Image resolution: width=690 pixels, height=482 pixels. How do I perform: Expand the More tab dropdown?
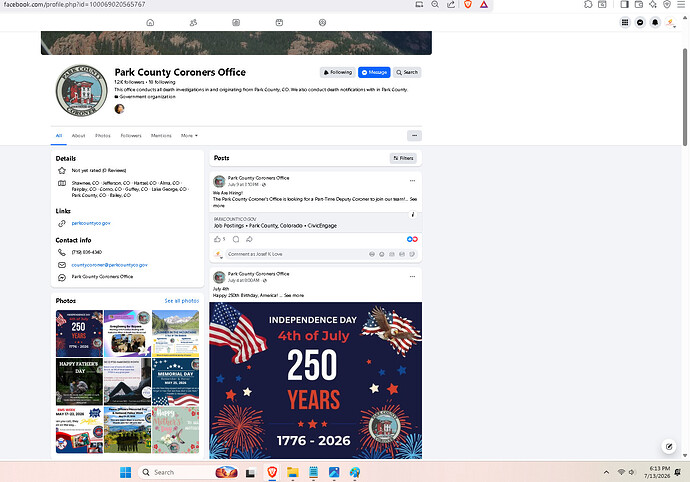(x=189, y=136)
